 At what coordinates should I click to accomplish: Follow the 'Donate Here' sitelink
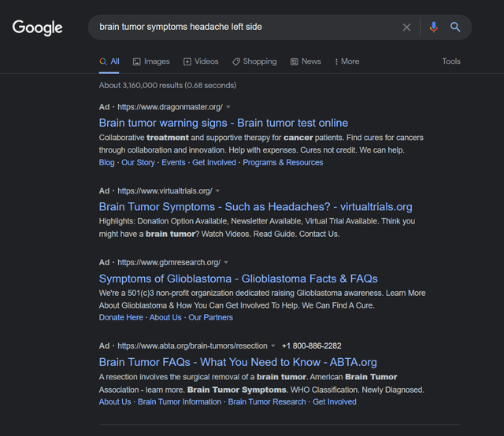[120, 317]
